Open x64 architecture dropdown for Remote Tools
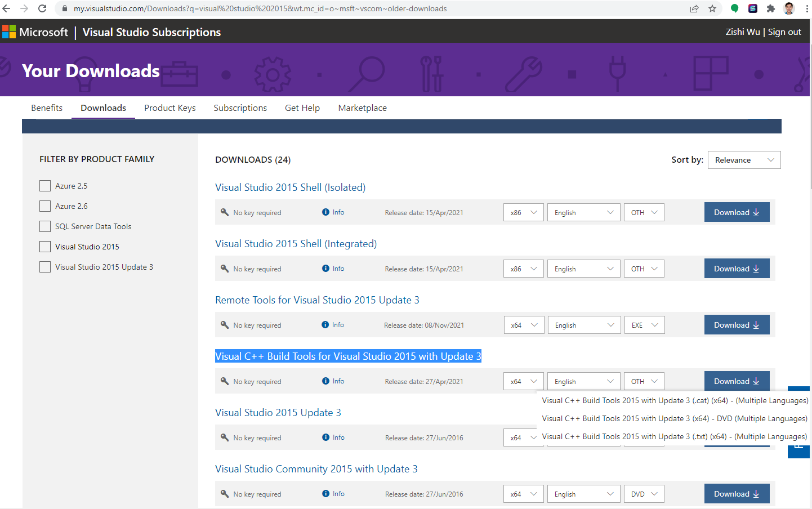Image resolution: width=812 pixels, height=509 pixels. tap(524, 325)
